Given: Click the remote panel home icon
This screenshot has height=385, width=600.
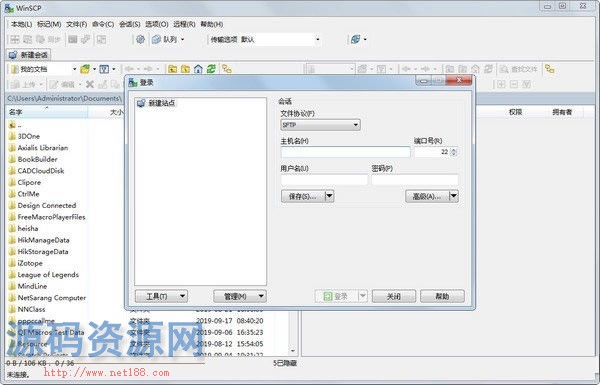Looking at the screenshot, I should 475,69.
